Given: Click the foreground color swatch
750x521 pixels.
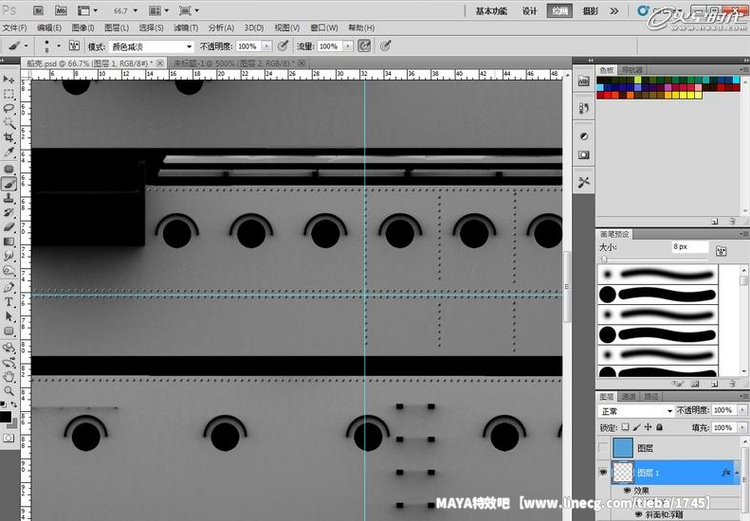Looking at the screenshot, I should tap(5, 417).
